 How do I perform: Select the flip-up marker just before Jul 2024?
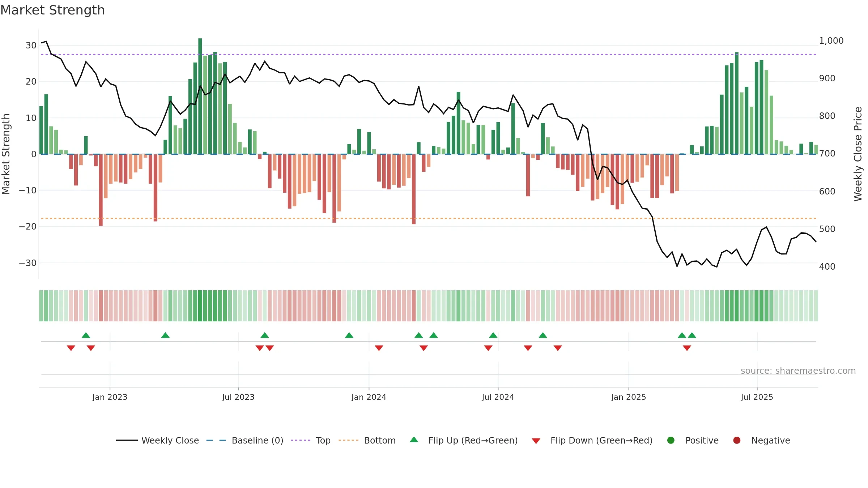point(493,335)
